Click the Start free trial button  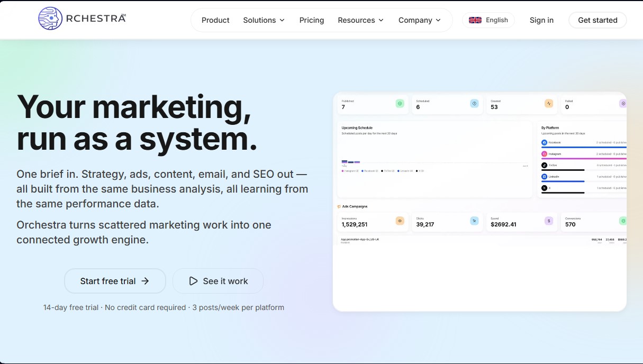click(x=115, y=281)
